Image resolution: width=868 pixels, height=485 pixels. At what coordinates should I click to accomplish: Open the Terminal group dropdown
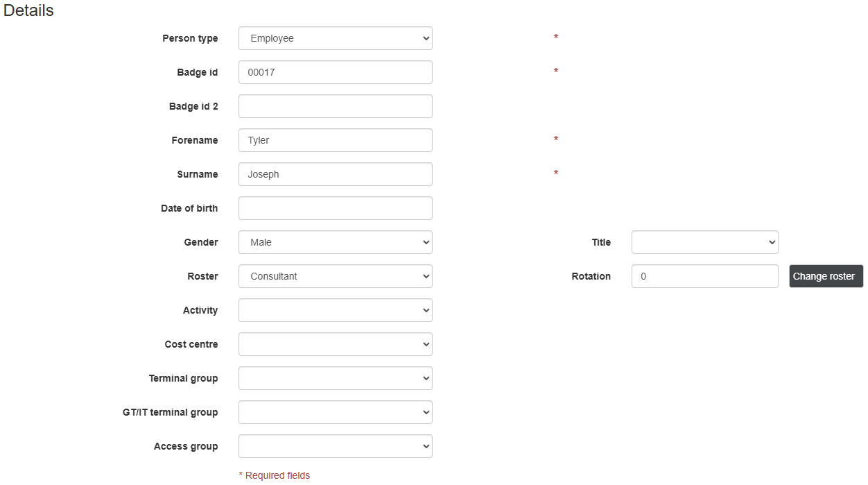(x=335, y=378)
